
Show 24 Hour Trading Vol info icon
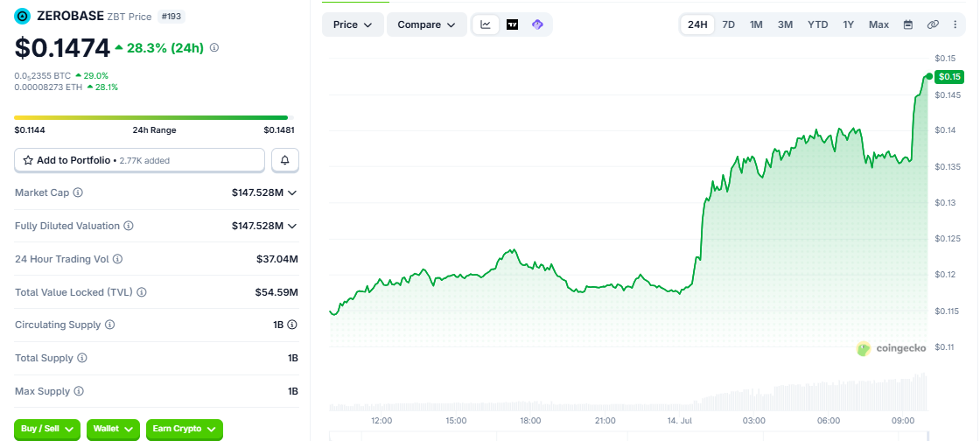point(117,259)
